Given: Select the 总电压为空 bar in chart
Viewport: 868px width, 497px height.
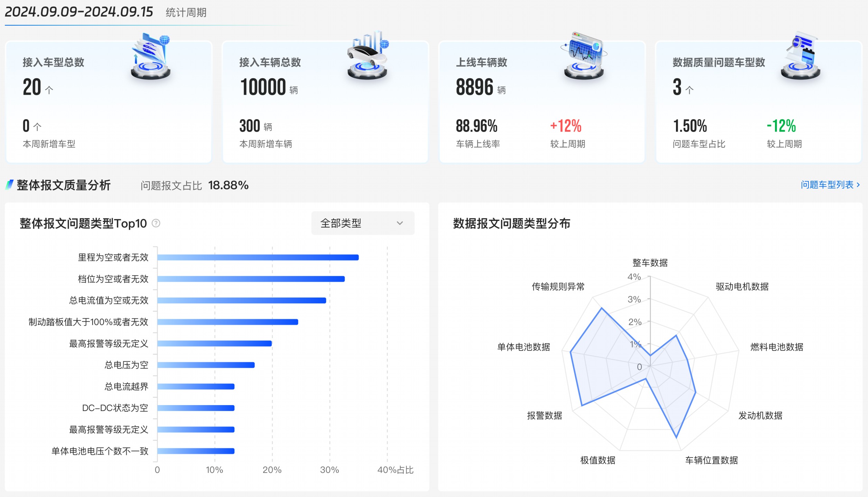Looking at the screenshot, I should 206,365.
